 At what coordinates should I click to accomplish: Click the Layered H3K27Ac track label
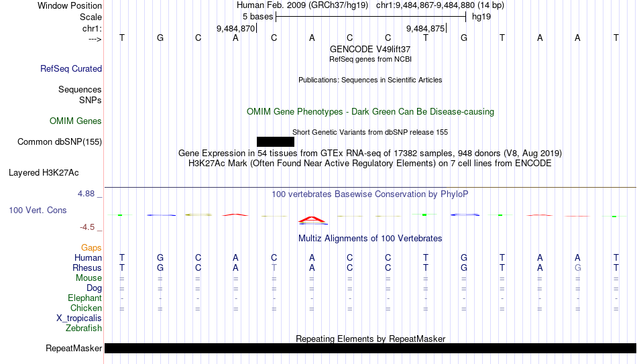pyautogui.click(x=44, y=173)
